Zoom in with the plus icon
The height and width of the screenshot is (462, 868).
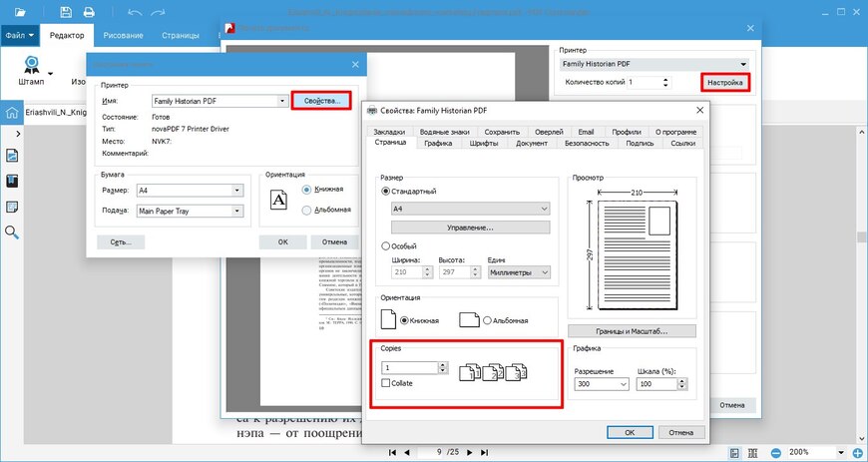(859, 453)
